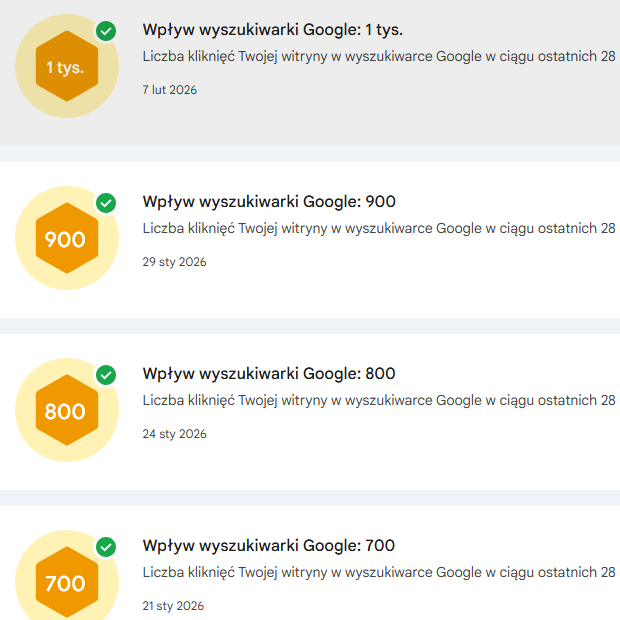620x620 pixels.
Task: Click the description under the 900 achievement
Action: coord(379,229)
